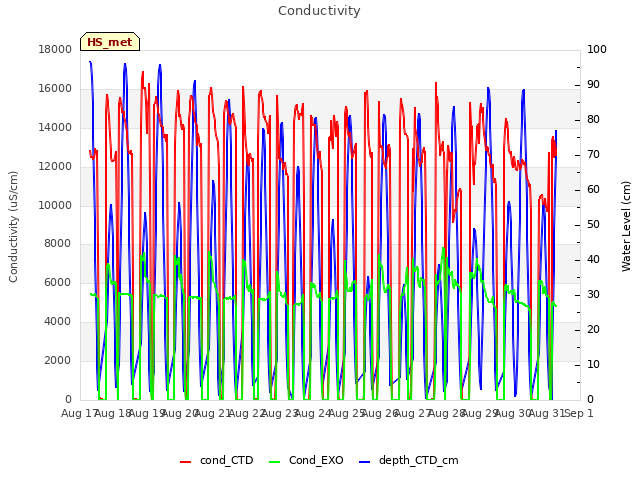Click the 4000 left axis tick label
Image resolution: width=640 pixels, height=480 pixels.
[58, 322]
